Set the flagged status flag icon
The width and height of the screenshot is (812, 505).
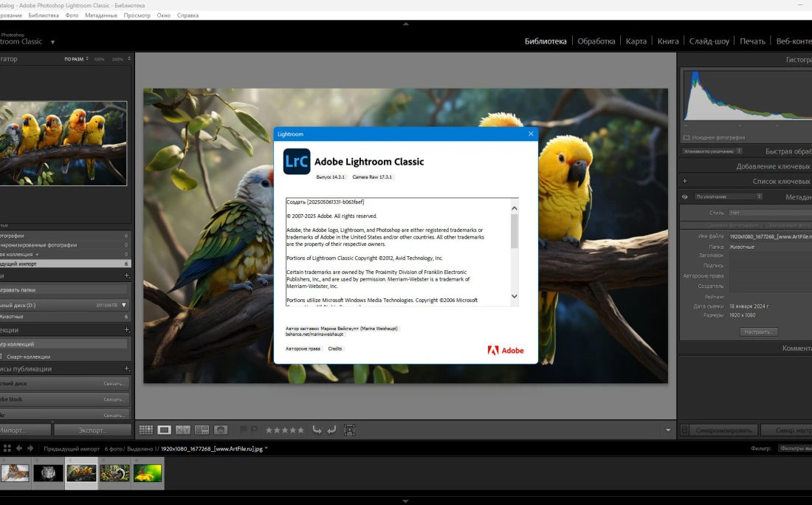[243, 430]
